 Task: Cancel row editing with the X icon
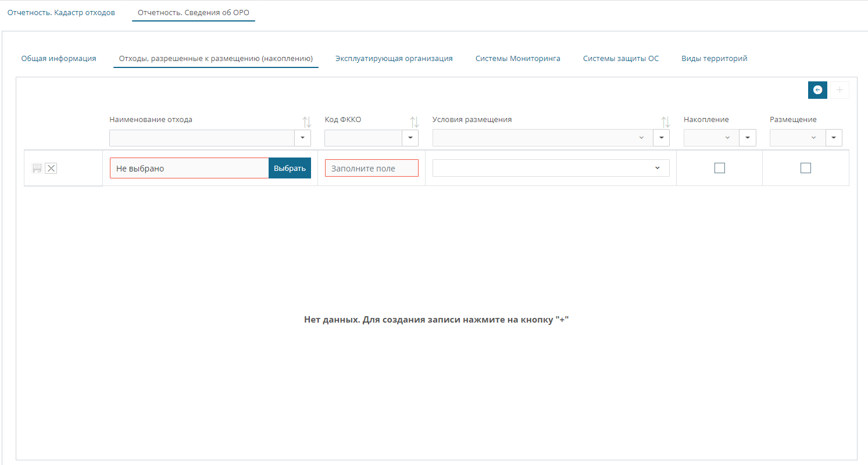coord(51,169)
